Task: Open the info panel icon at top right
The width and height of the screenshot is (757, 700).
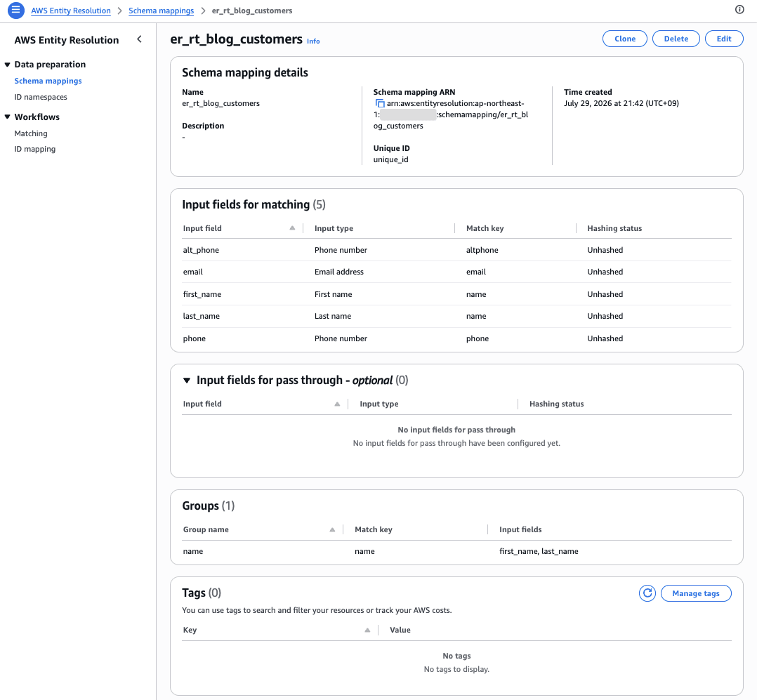Action: (x=739, y=10)
